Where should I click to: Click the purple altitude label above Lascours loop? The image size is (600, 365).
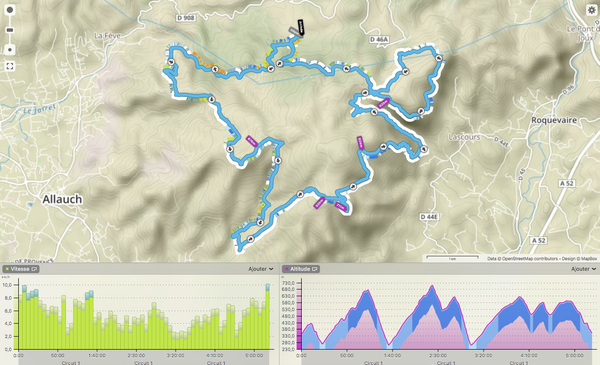point(383,103)
